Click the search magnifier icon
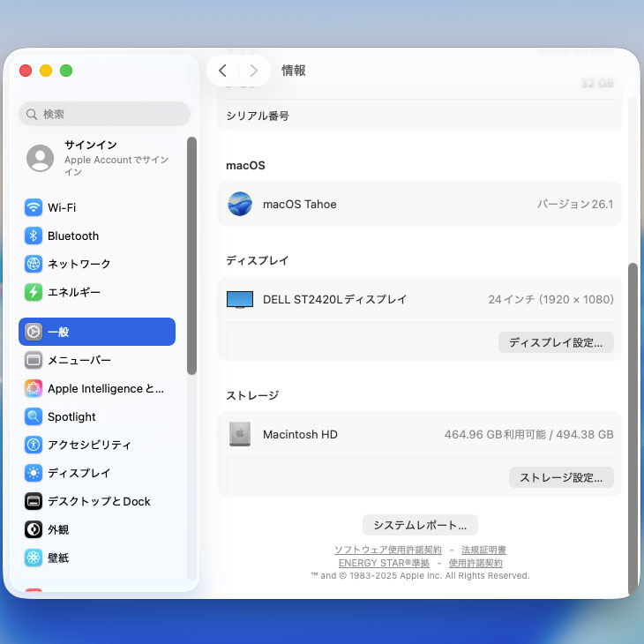This screenshot has height=644, width=644. 32,114
